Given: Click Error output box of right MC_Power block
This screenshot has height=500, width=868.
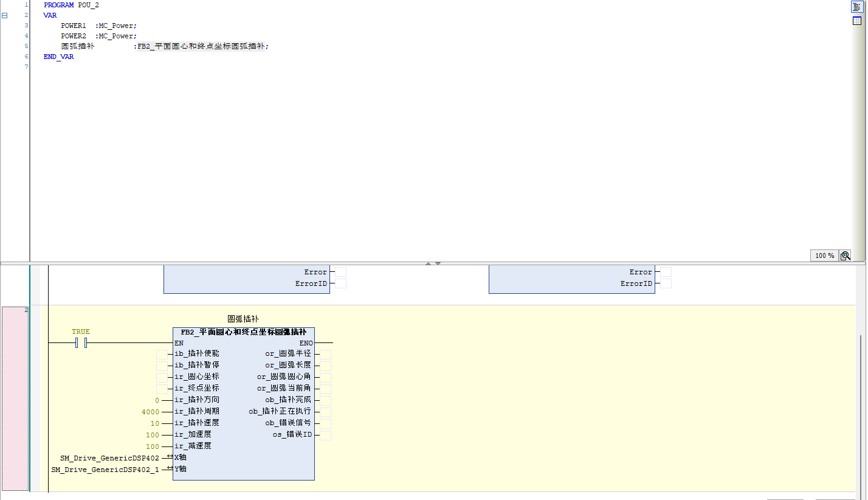Looking at the screenshot, I should click(x=666, y=272).
